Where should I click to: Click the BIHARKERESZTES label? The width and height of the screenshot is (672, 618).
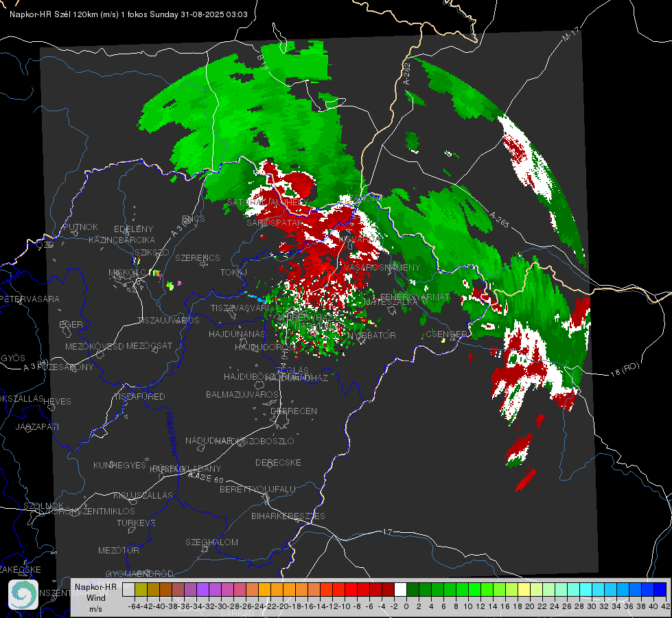tap(288, 516)
